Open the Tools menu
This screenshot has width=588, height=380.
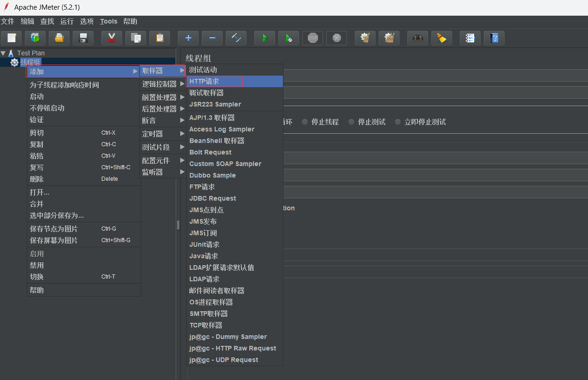109,21
